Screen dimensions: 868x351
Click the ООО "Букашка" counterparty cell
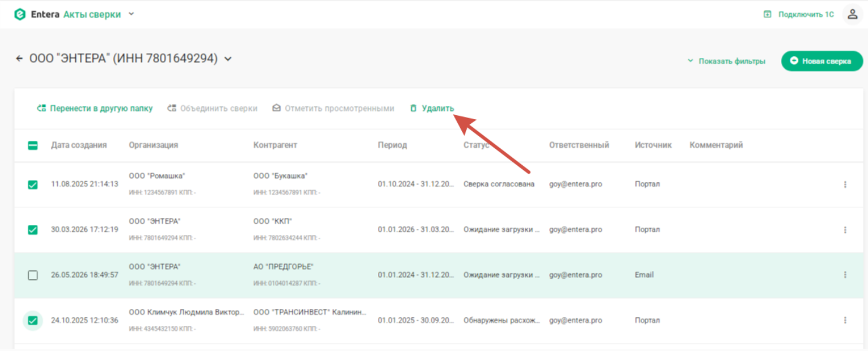coord(281,176)
